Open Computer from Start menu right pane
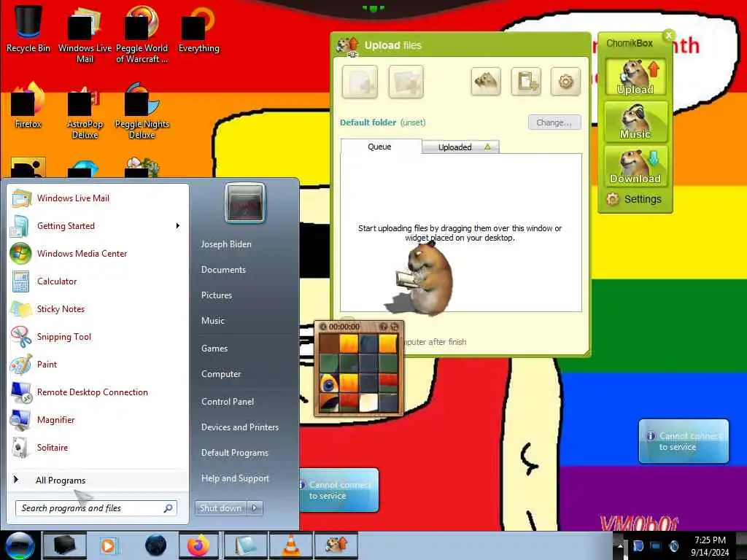The image size is (747, 560). click(x=221, y=374)
